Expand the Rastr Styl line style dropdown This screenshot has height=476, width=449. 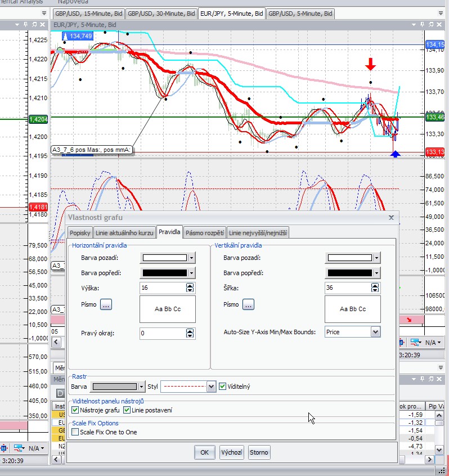tap(211, 387)
